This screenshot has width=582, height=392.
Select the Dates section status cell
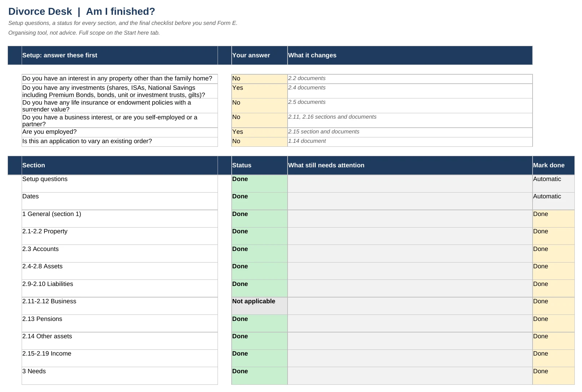pos(259,201)
